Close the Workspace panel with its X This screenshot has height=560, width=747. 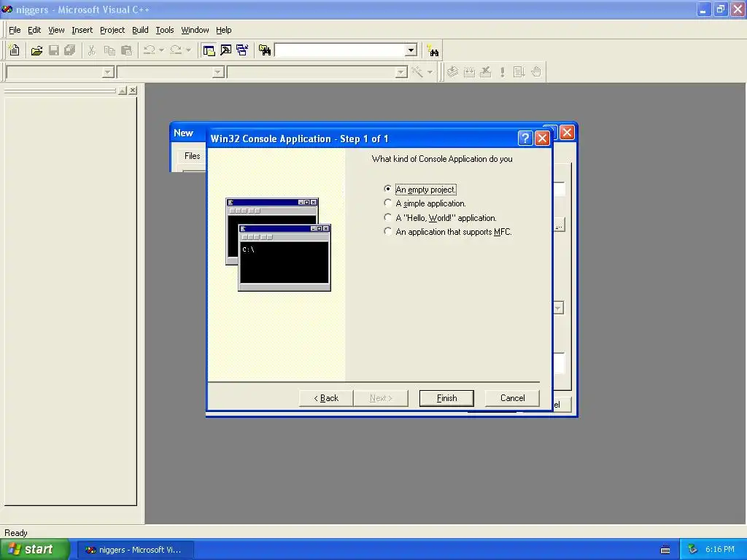tap(133, 90)
